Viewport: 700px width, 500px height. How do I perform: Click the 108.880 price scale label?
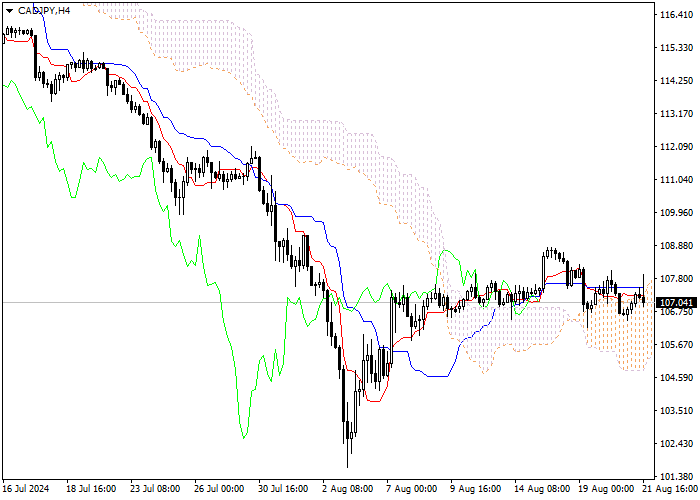[x=677, y=246]
